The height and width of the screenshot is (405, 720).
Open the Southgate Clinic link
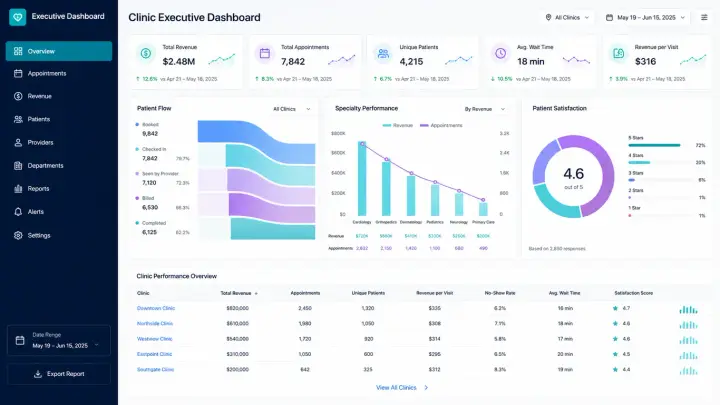(x=155, y=370)
